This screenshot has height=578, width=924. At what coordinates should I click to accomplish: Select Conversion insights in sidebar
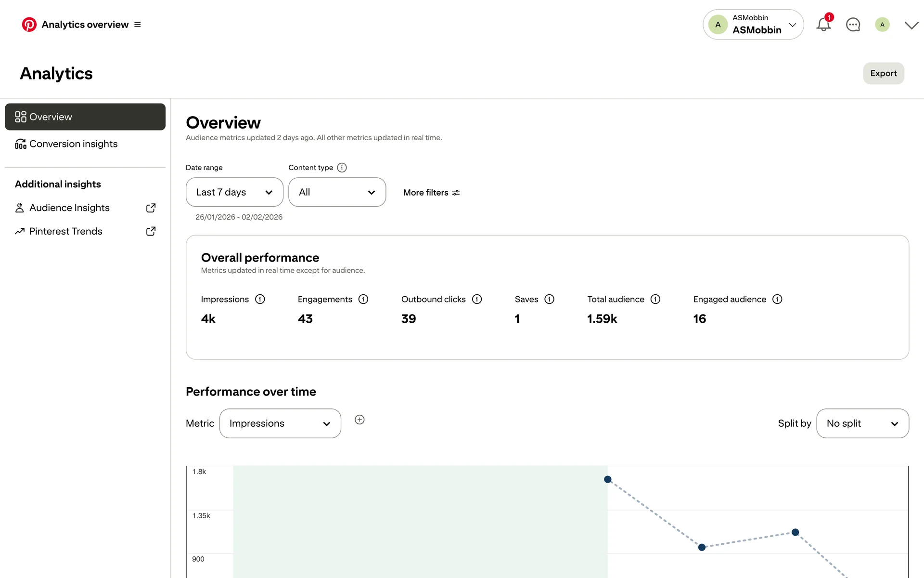(73, 144)
